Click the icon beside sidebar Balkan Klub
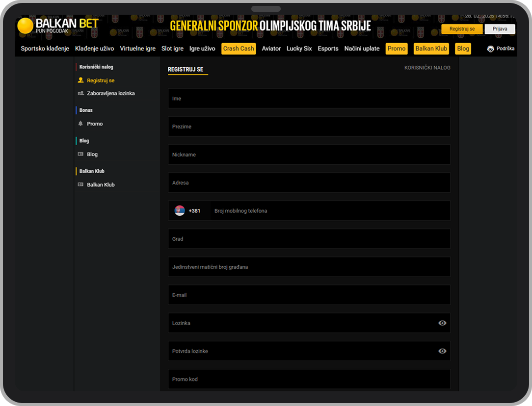The height and width of the screenshot is (406, 532). (x=80, y=185)
